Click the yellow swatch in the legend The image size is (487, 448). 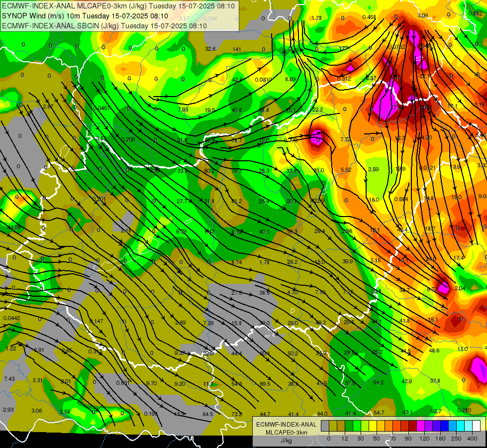pos(373,426)
